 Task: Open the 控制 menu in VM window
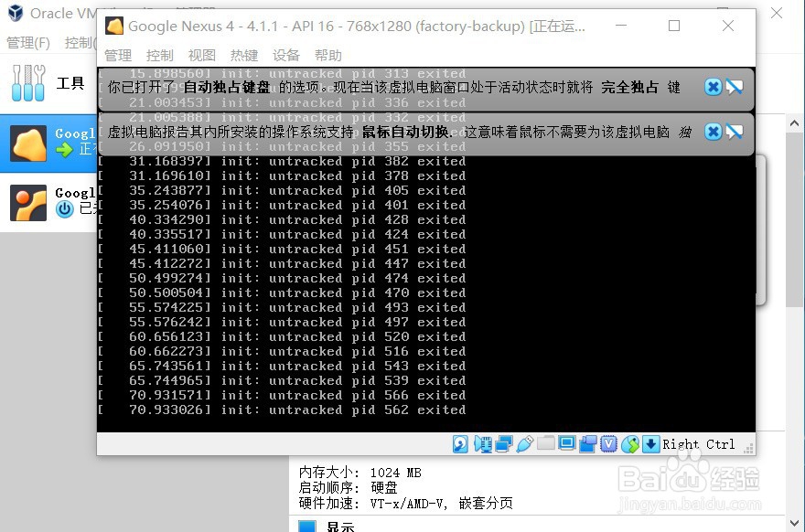click(160, 55)
